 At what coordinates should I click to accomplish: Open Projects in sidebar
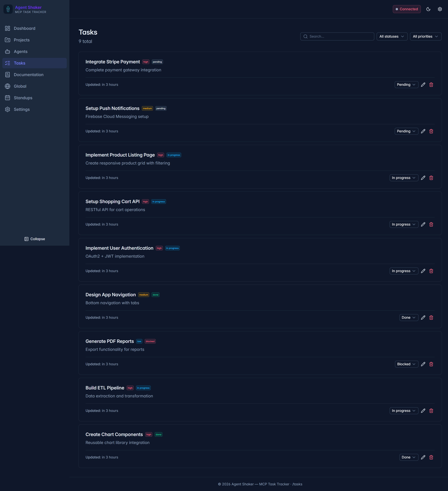[35, 40]
